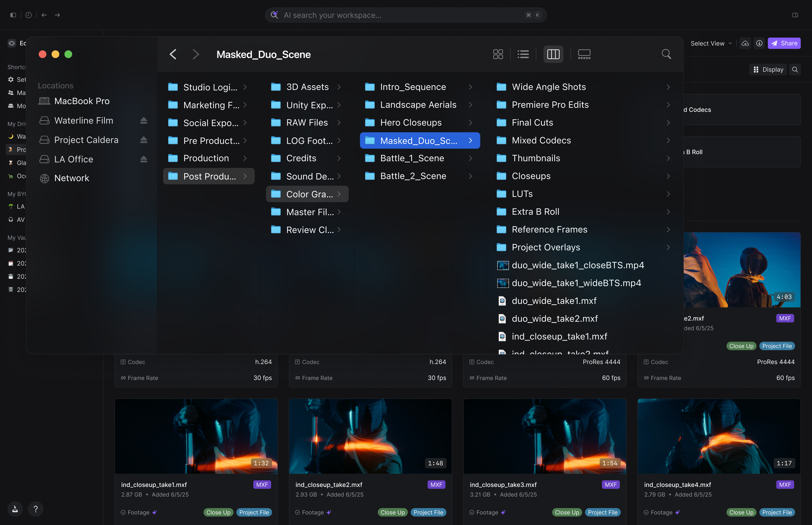Select the Battle_1_Scene folder

[412, 158]
